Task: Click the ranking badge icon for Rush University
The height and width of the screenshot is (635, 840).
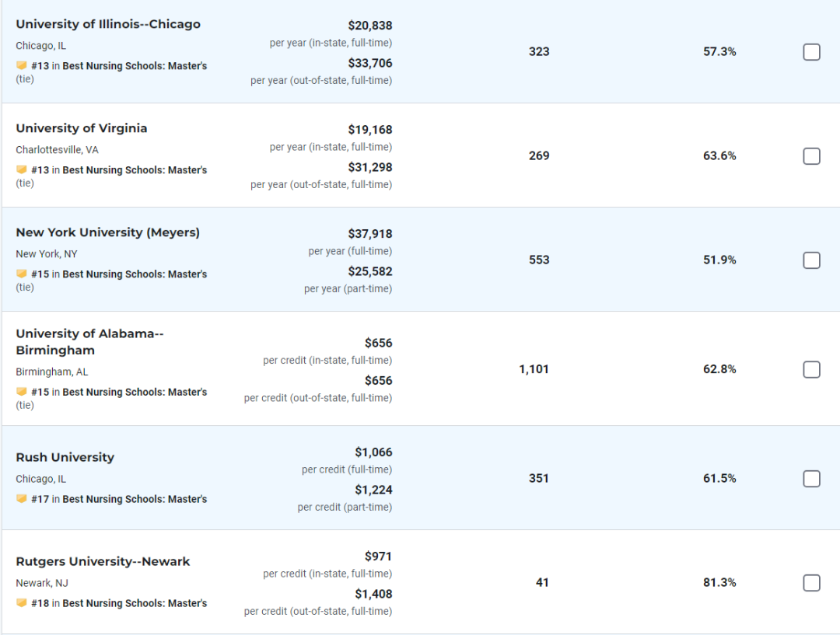Action: click(x=22, y=498)
